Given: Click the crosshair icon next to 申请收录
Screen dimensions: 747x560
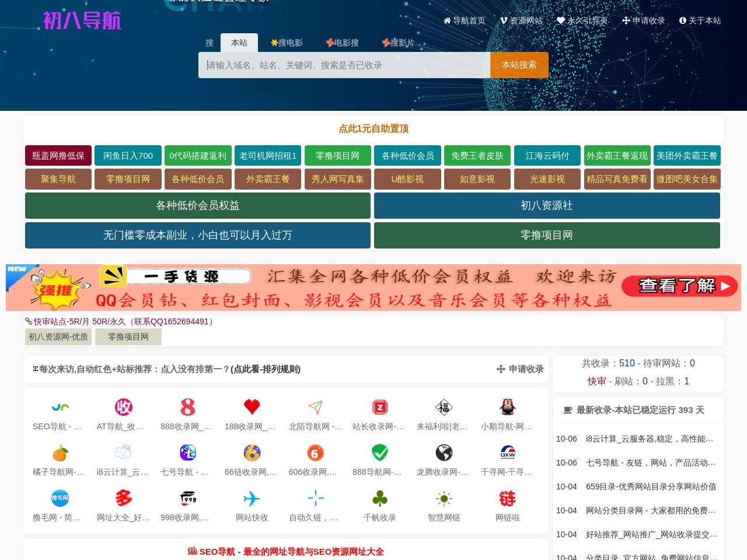Looking at the screenshot, I should [x=501, y=369].
